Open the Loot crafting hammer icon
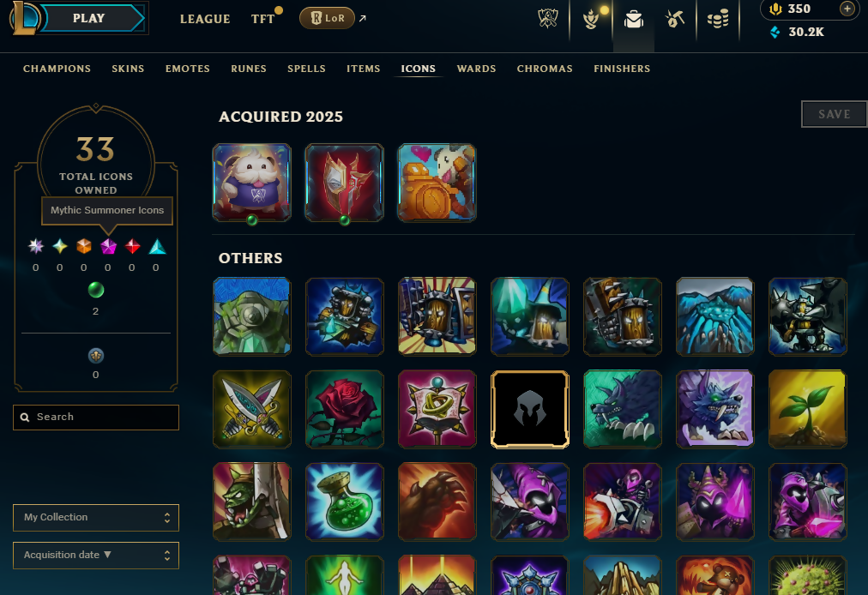Image resolution: width=868 pixels, height=595 pixels. (x=675, y=20)
